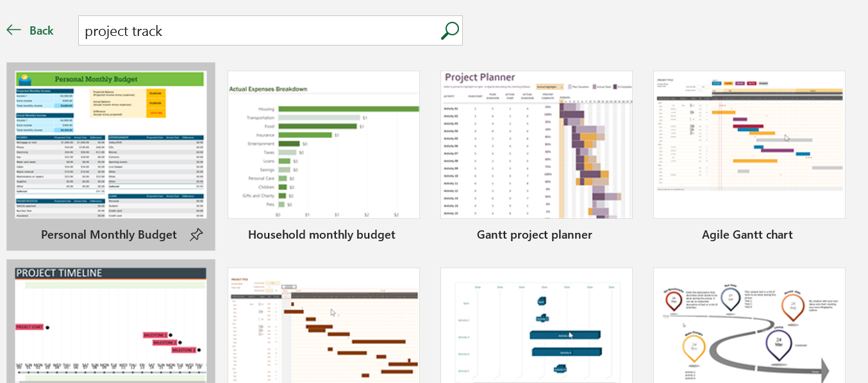Open the Gantt project planner thumbnail

pos(537,144)
